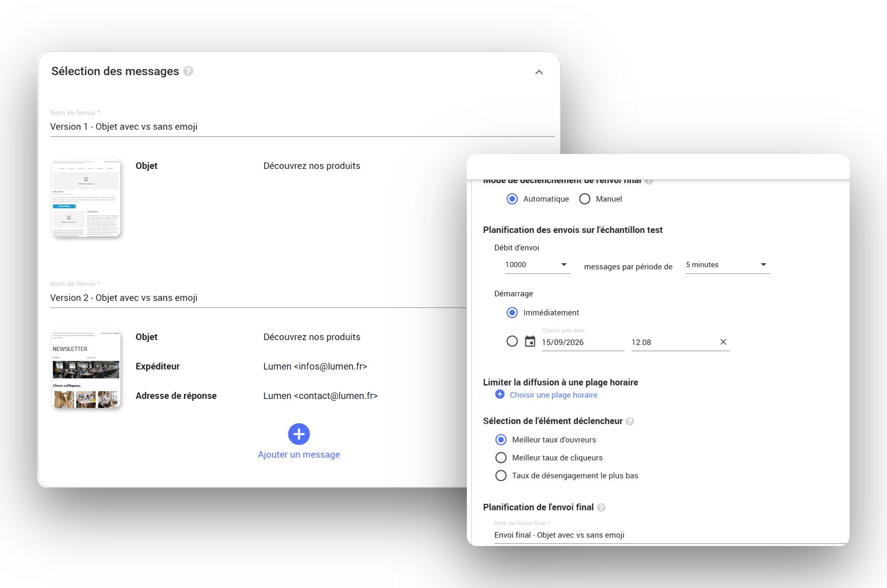This screenshot has height=588, width=887.
Task: Open the 10000 messages rate dropdown
Action: click(x=537, y=265)
